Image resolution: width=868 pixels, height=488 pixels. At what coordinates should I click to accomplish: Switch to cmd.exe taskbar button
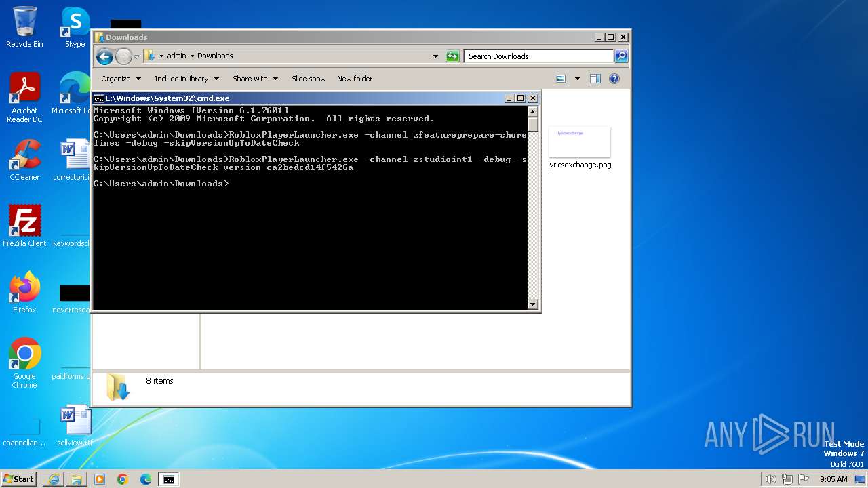click(169, 479)
